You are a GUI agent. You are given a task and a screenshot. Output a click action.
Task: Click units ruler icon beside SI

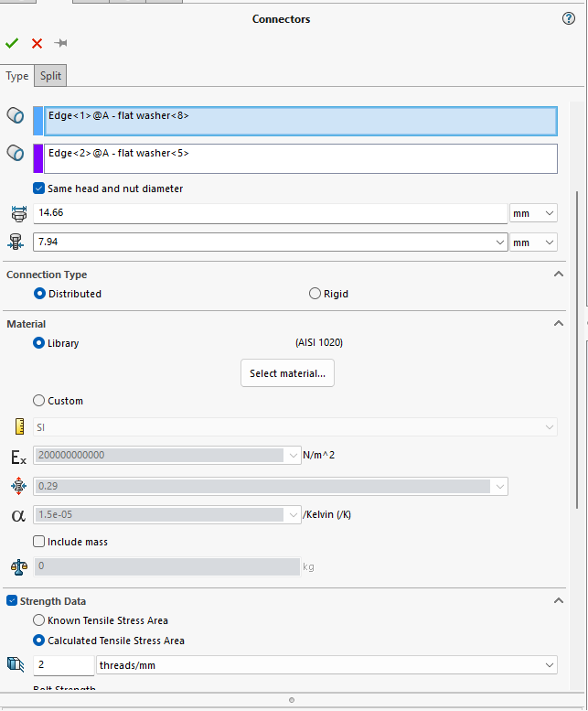pos(19,426)
